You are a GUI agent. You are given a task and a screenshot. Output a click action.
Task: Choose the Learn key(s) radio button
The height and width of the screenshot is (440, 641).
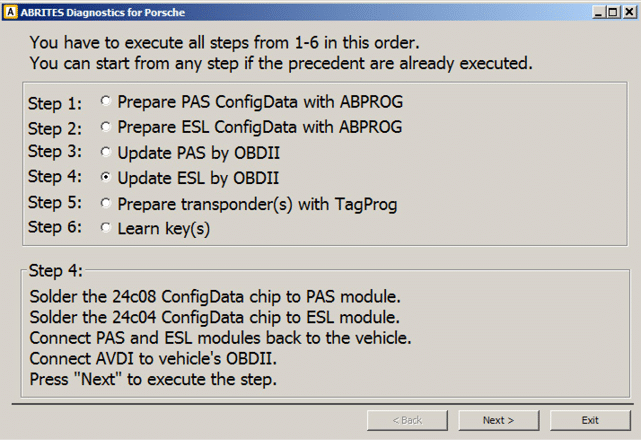point(107,228)
